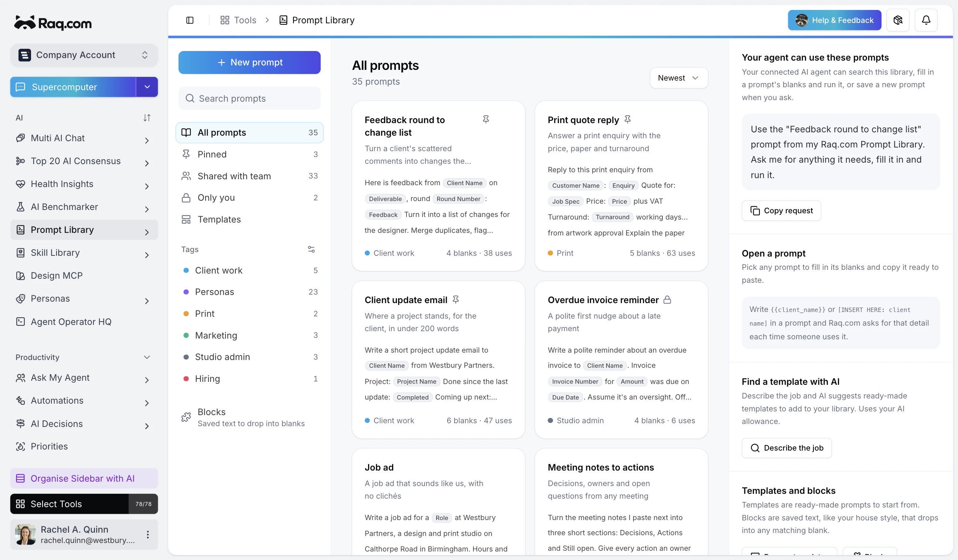958x560 pixels.
Task: Click the Tools breadcrumb
Action: point(238,20)
